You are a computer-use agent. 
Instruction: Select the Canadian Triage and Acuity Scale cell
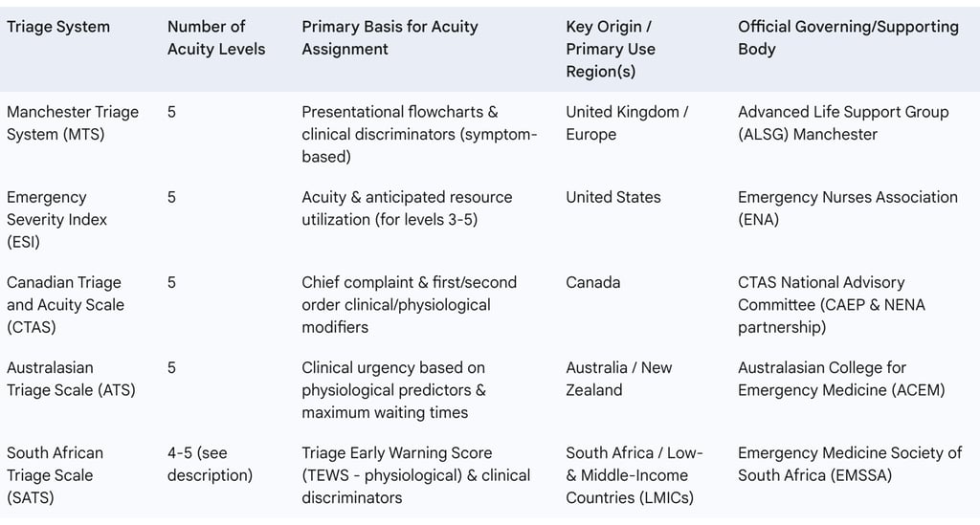coord(65,304)
